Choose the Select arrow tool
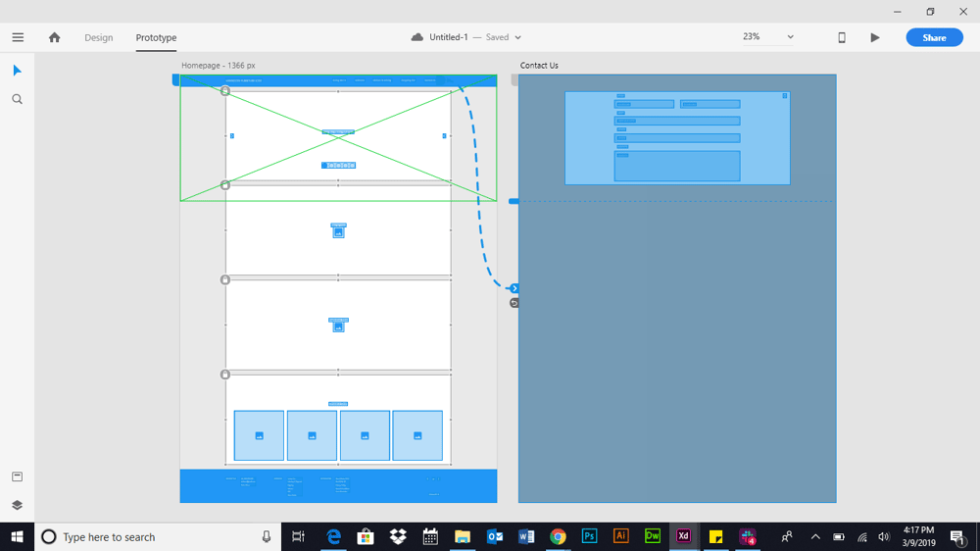This screenshot has width=980, height=551. (18, 70)
